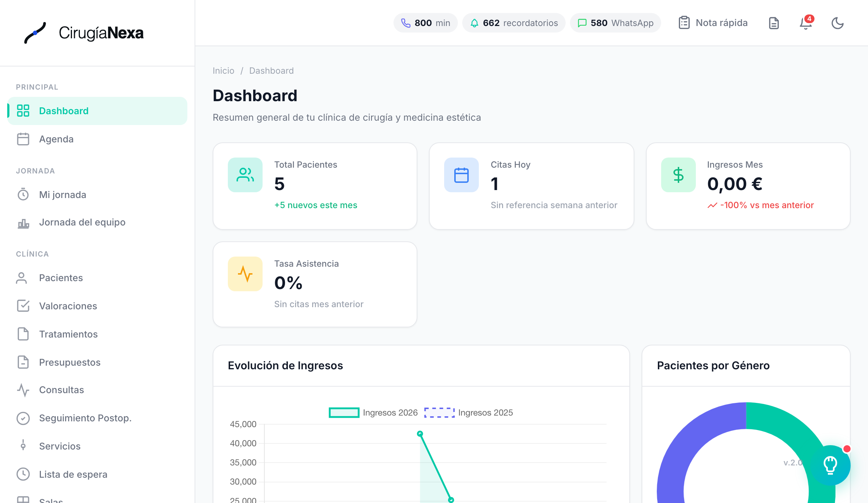Click the bell icon in recordatorios badge
Screen dimensions: 868x503
click(x=474, y=23)
